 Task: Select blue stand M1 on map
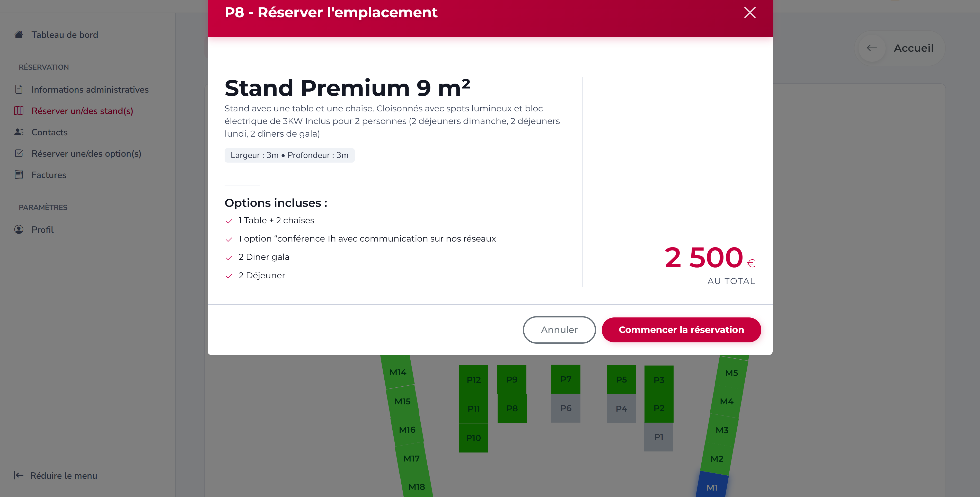coord(711,487)
